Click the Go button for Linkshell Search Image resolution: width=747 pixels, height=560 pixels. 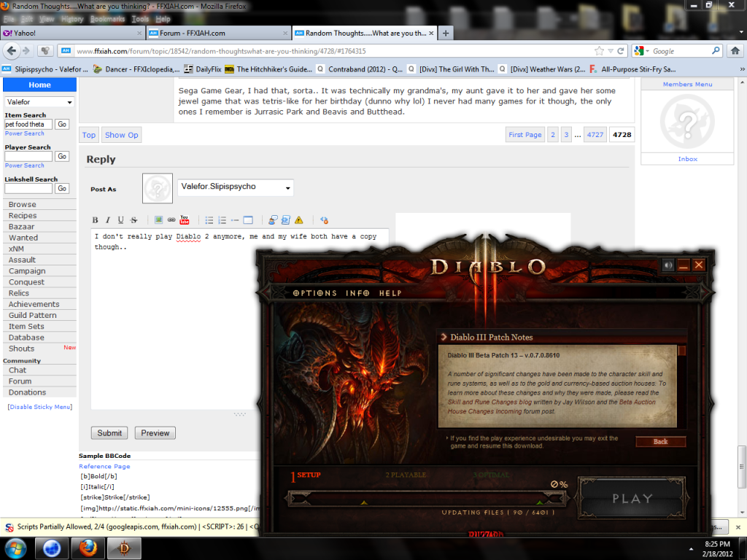(62, 188)
